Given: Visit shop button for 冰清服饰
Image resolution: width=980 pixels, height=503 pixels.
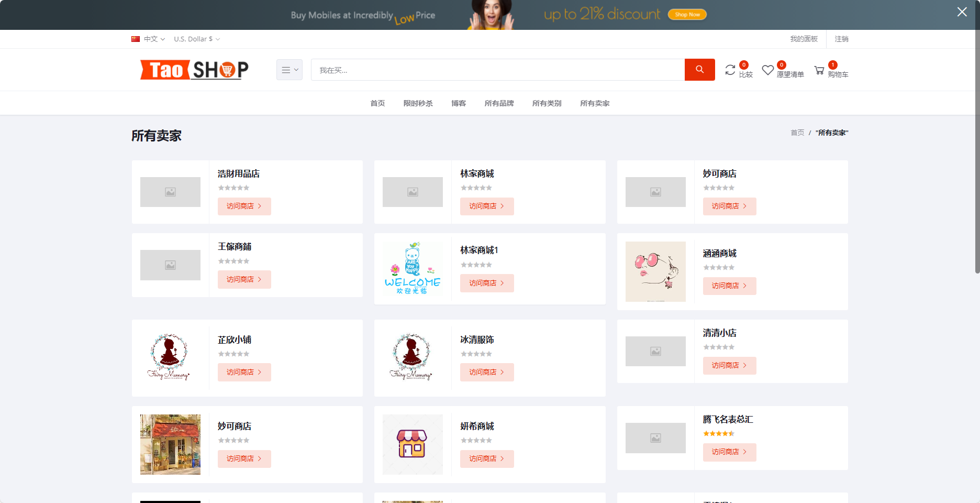Looking at the screenshot, I should coord(487,372).
